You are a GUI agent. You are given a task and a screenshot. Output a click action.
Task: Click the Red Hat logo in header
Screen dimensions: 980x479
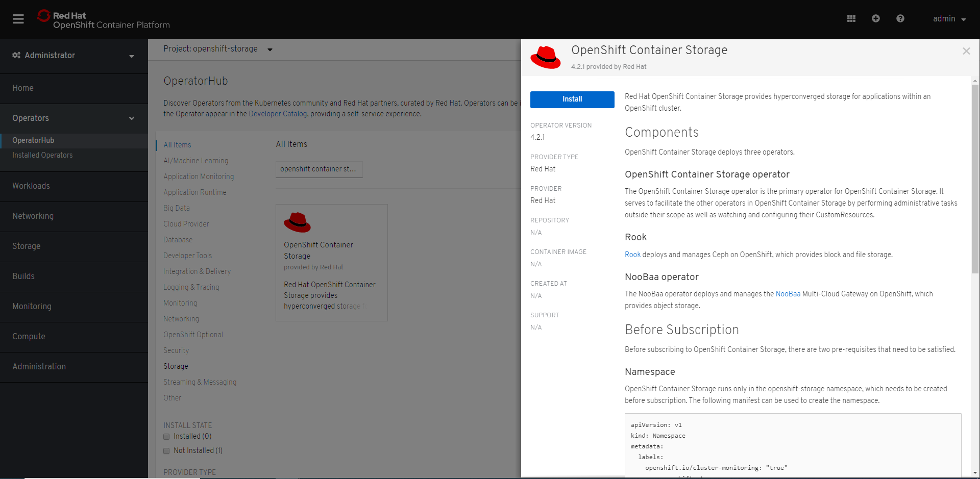pyautogui.click(x=44, y=16)
